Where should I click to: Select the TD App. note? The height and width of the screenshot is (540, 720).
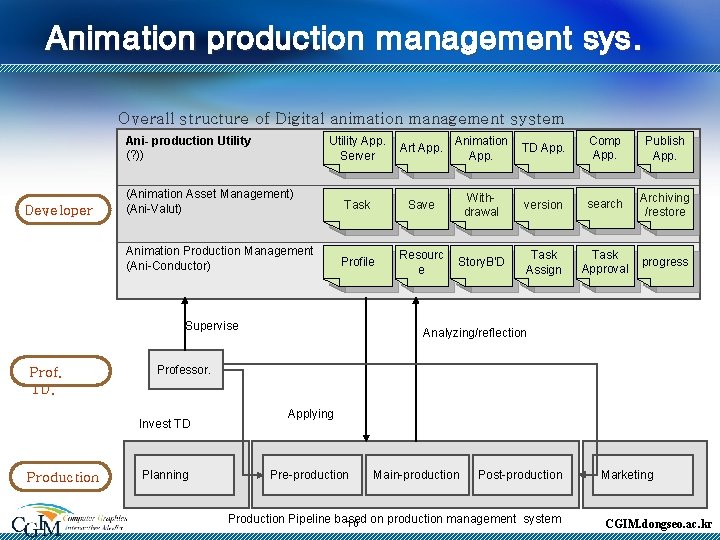click(x=544, y=152)
